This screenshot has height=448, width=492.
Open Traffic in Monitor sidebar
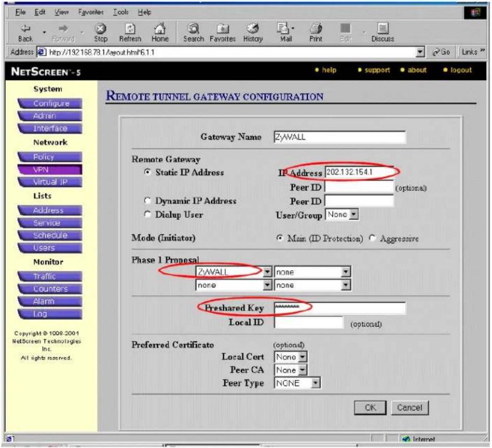click(x=50, y=276)
